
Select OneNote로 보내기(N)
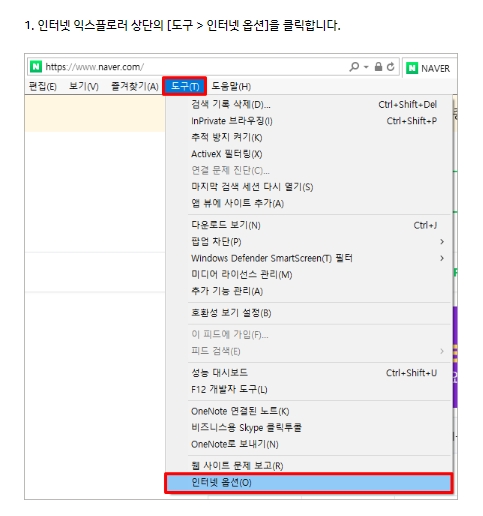(309, 444)
